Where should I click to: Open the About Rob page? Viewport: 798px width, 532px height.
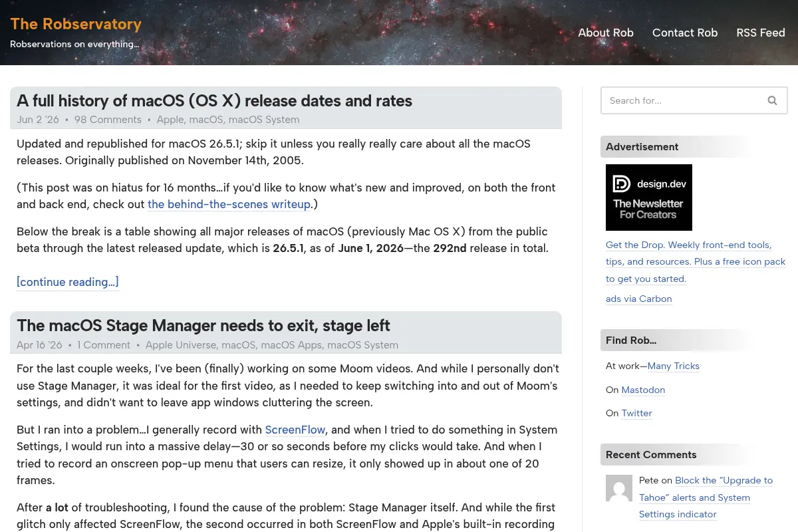[x=606, y=33]
